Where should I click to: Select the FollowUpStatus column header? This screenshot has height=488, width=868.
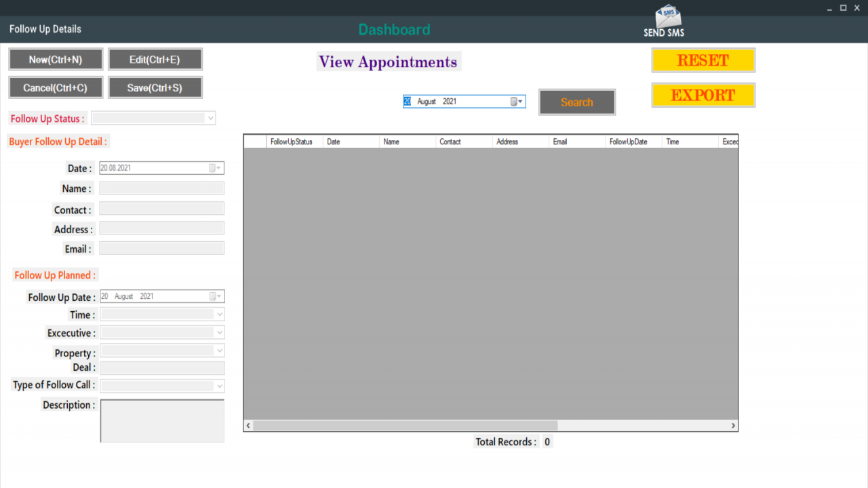point(294,142)
